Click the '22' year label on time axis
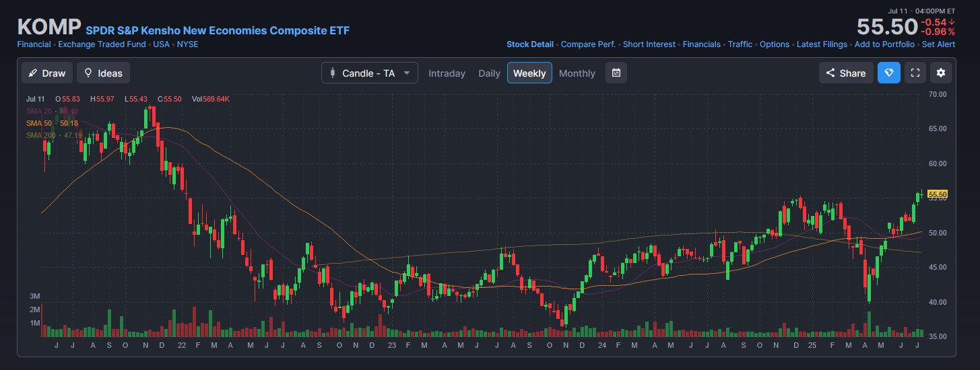 [x=182, y=345]
